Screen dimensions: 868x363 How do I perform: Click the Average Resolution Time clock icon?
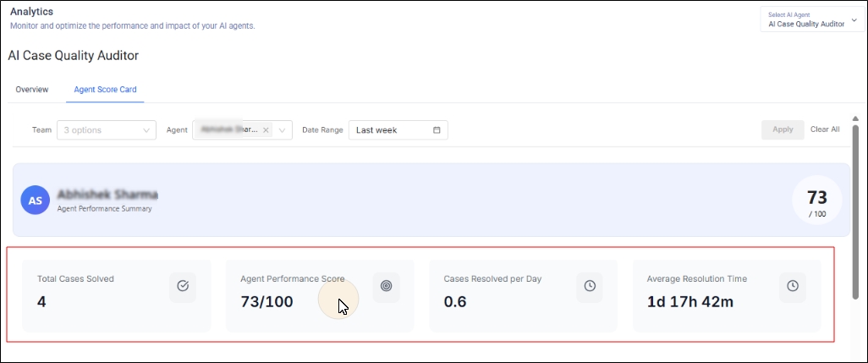(x=793, y=286)
